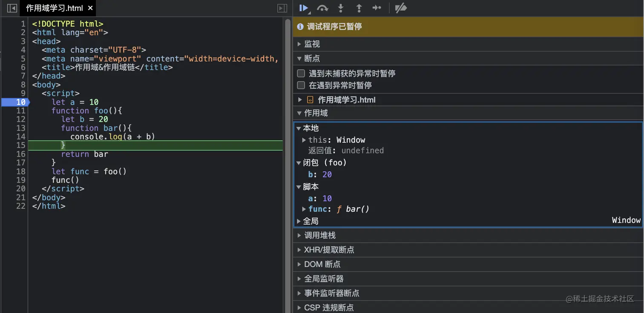Expand the XHR/提取断点 section
644x313 pixels.
[299, 250]
